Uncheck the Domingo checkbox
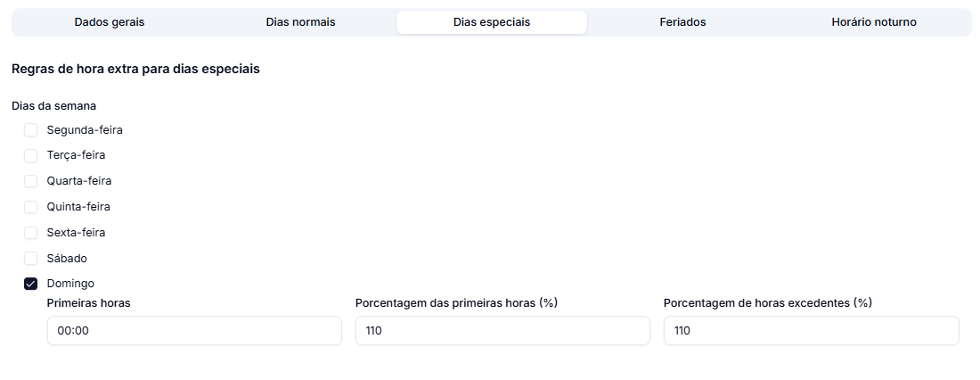The image size is (980, 380). click(30, 284)
